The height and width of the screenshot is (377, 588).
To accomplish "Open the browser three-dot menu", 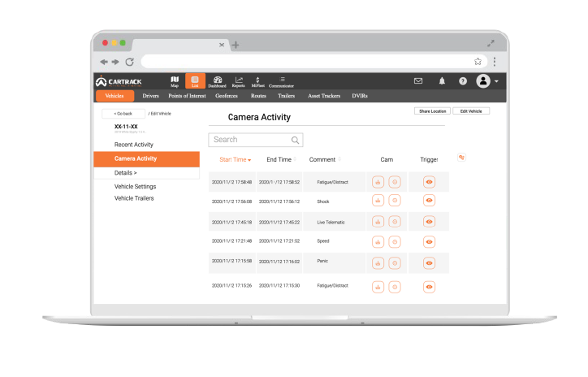I will point(495,62).
